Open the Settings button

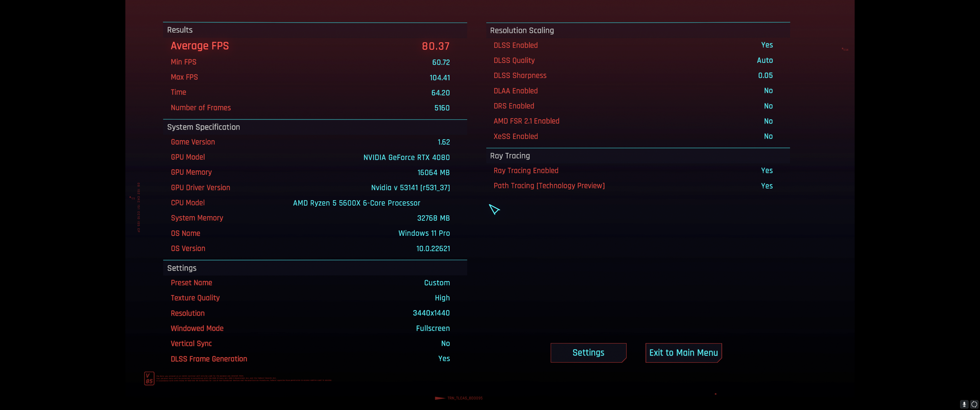(x=588, y=352)
